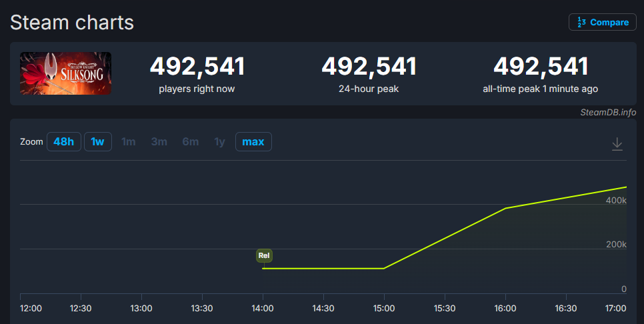This screenshot has width=644, height=324.
Task: Click the 0 y-axis label
Action: point(624,289)
